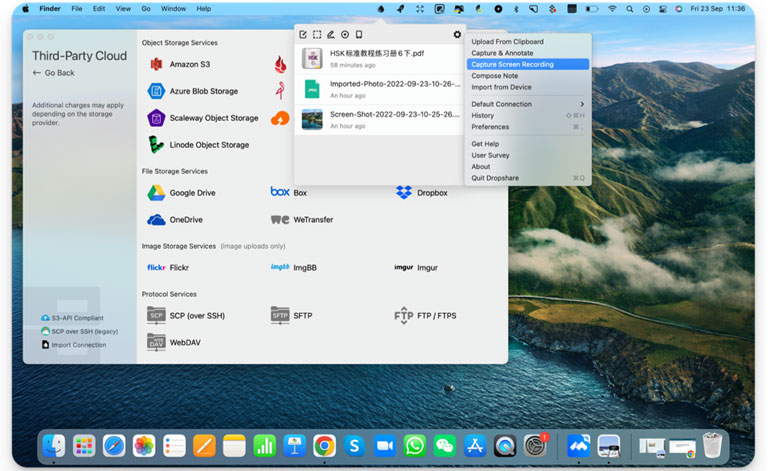Open Preferences from the Dropshare menu
This screenshot has height=471, width=768.
[528, 127]
